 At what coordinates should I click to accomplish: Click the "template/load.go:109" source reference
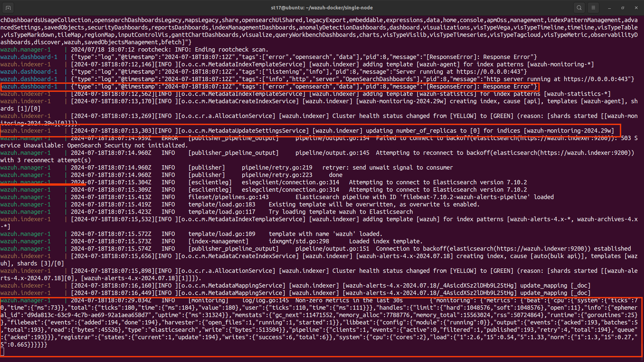[x=222, y=234]
